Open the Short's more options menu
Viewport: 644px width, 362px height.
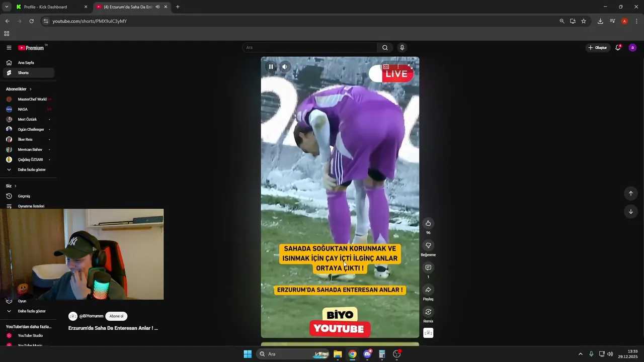coord(398,66)
